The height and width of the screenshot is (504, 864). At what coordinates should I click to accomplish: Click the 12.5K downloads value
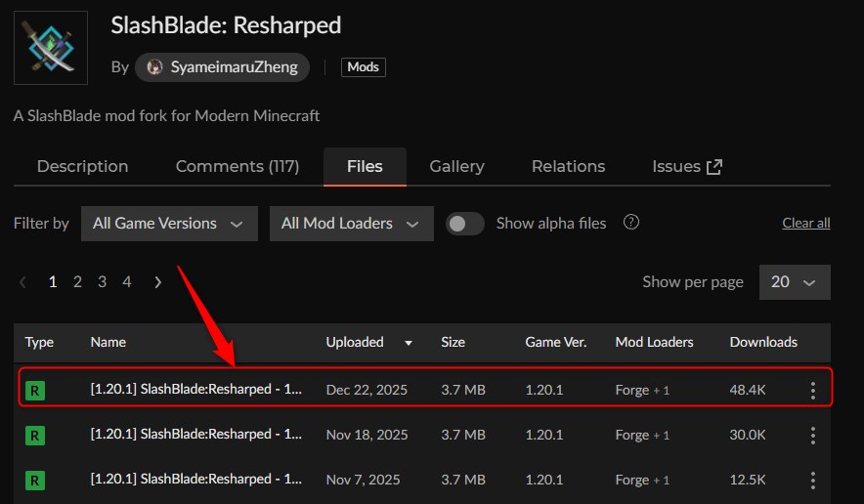pyautogui.click(x=748, y=480)
